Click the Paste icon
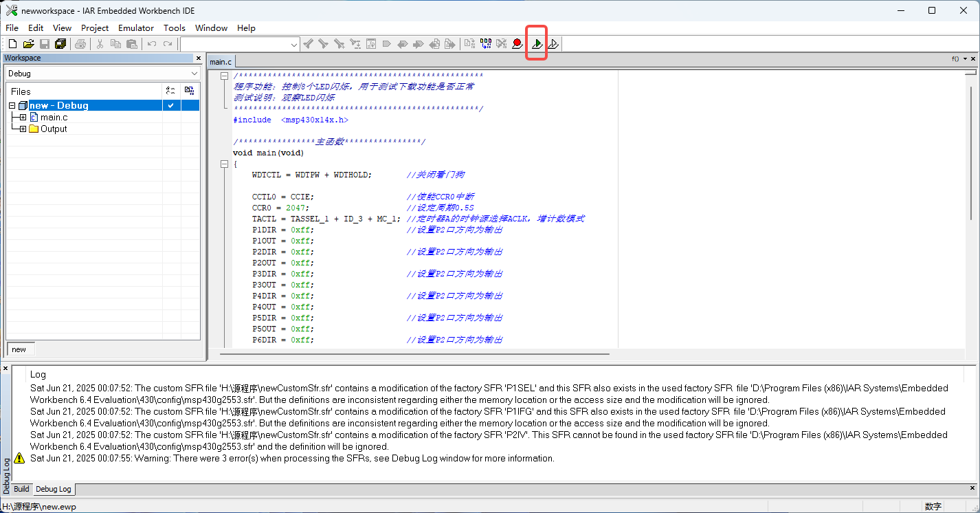The height and width of the screenshot is (513, 980). [x=131, y=43]
